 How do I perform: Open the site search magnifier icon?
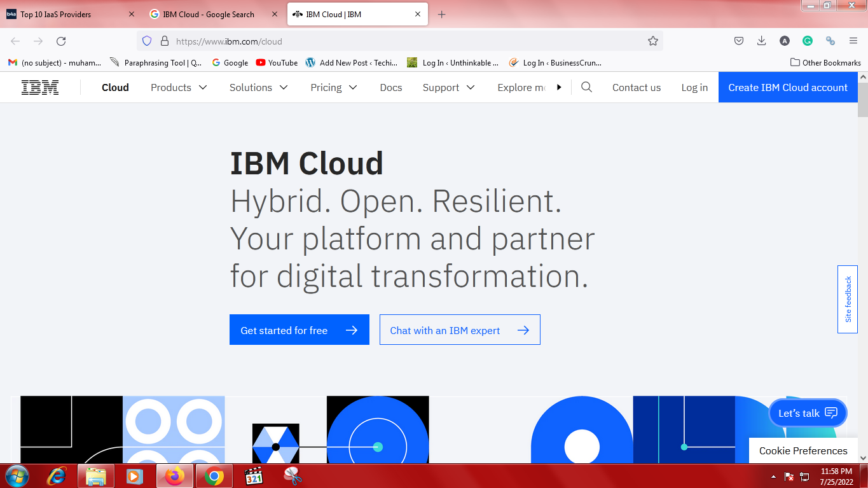coord(587,87)
